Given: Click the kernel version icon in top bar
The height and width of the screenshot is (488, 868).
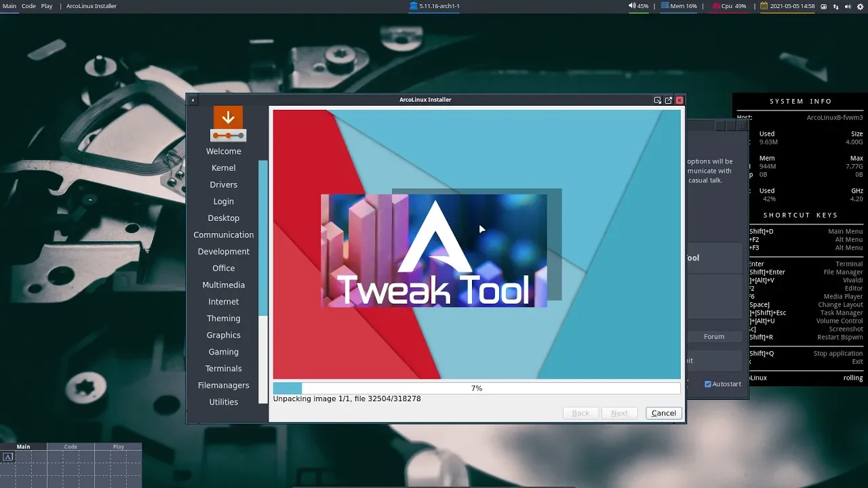Looking at the screenshot, I should (x=414, y=6).
